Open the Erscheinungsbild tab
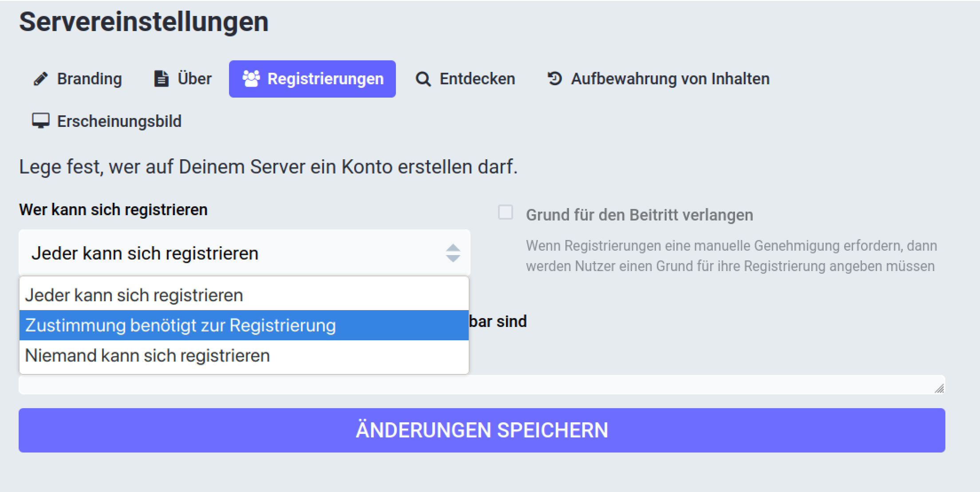Viewport: 980px width, 492px height. (x=119, y=121)
